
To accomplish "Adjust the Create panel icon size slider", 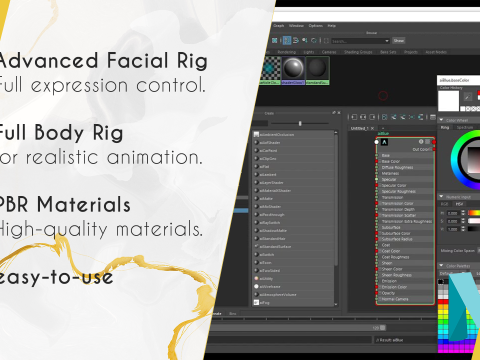I will click(x=300, y=123).
